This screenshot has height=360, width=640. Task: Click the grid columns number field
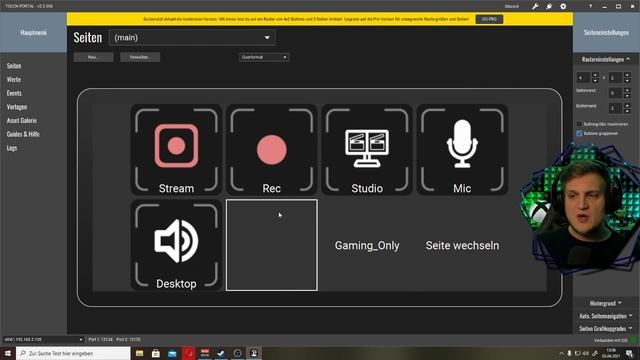click(584, 78)
